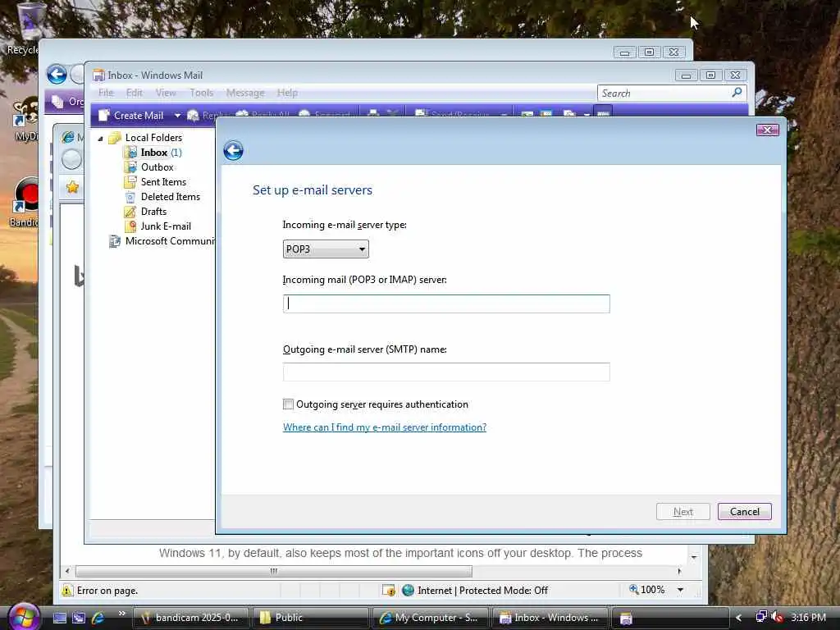This screenshot has height=630, width=840.
Task: Click the Drafts pencil icon
Action: click(x=130, y=212)
